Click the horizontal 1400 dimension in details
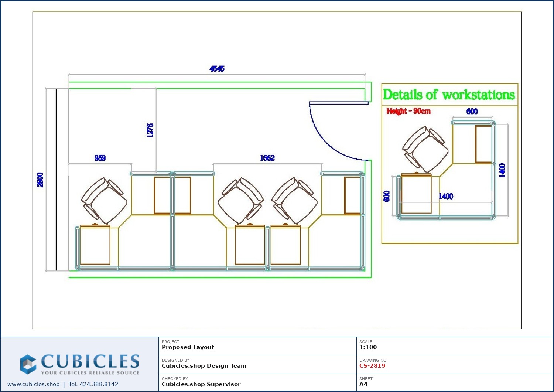The width and height of the screenshot is (554, 392). click(446, 197)
